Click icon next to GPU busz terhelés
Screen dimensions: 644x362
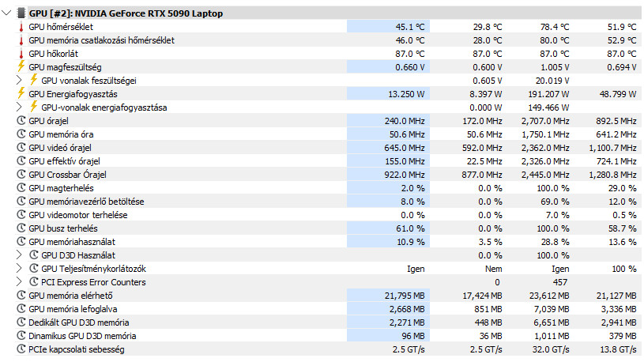coord(21,228)
